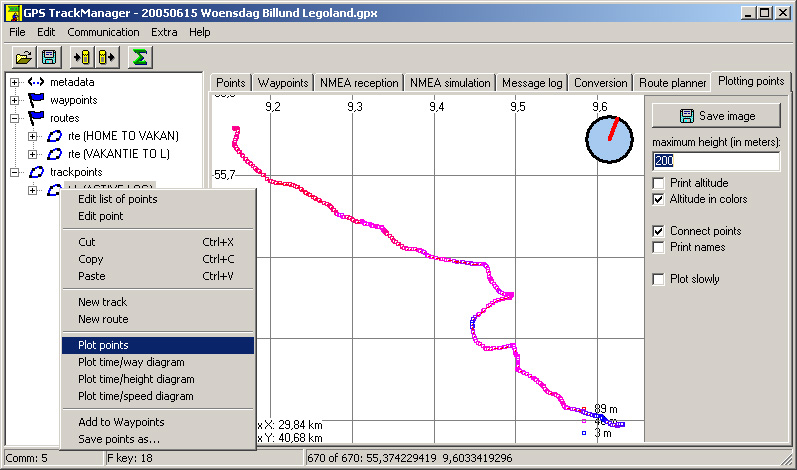Expand the rte (HOME TO VAKAN) node
Screen dimensions: 797x470
33,136
